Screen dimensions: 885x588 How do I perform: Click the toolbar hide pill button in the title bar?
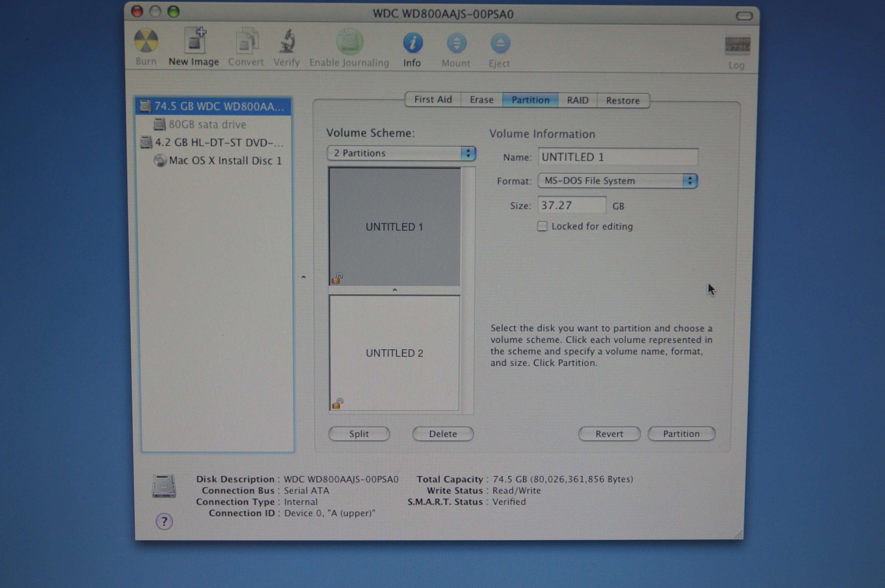[x=744, y=16]
